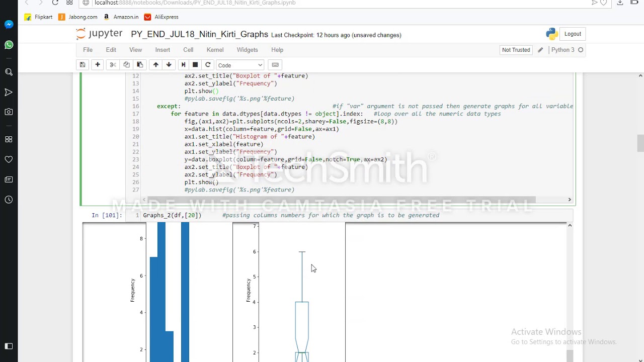Image resolution: width=644 pixels, height=362 pixels.
Task: Click the Jupyter logo
Action: click(x=99, y=34)
